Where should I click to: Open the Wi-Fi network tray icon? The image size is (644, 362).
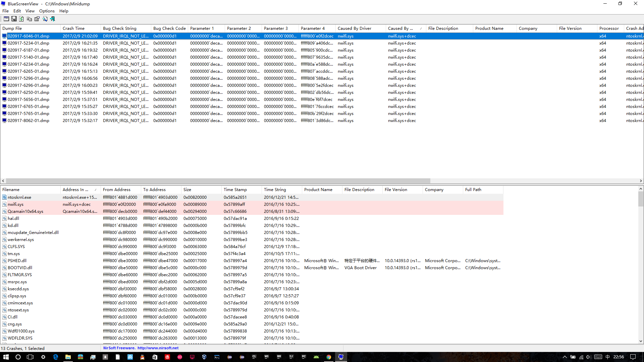point(581,357)
